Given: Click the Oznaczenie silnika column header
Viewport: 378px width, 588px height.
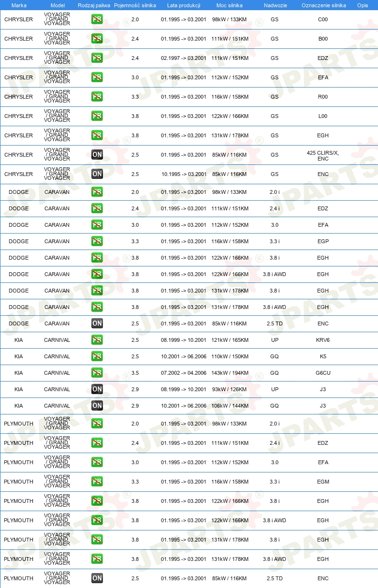Looking at the screenshot, I should pyautogui.click(x=323, y=5).
